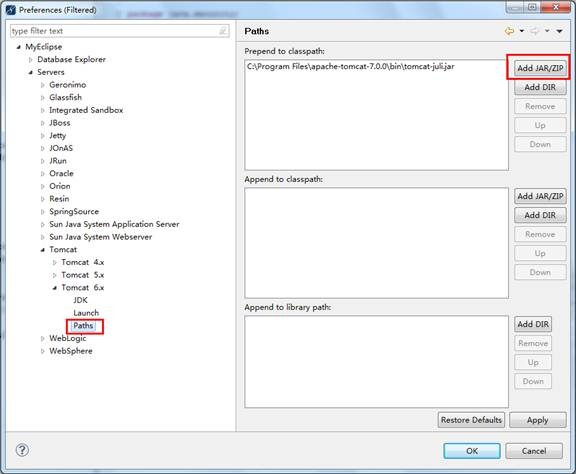
Task: Click the forward navigation arrow icon
Action: (x=534, y=31)
